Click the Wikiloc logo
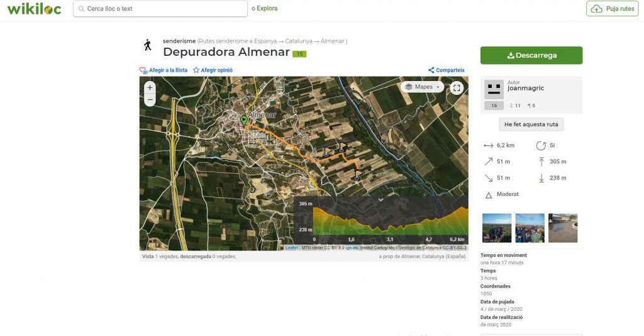Viewport: 644px width, 336px height. tap(34, 9)
